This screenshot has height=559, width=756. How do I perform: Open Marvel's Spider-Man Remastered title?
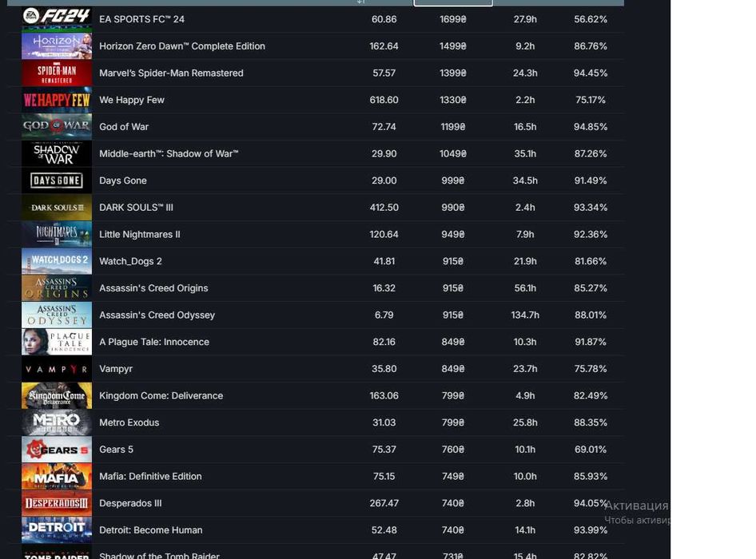coord(171,73)
